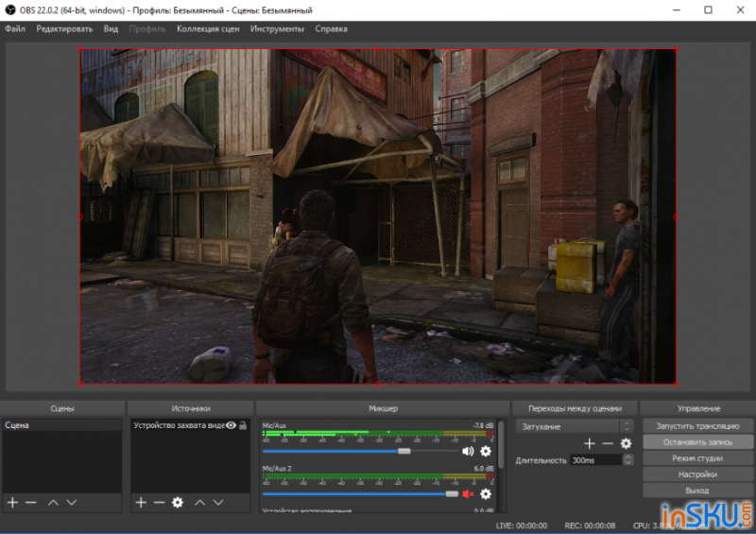756x534 pixels.
Task: Move scene up with arrow icon
Action: [53, 503]
